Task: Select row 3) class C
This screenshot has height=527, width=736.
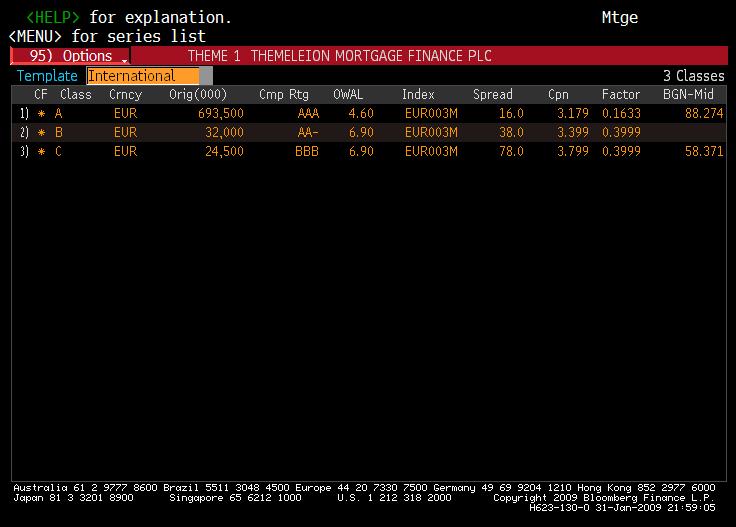Action: (x=369, y=151)
